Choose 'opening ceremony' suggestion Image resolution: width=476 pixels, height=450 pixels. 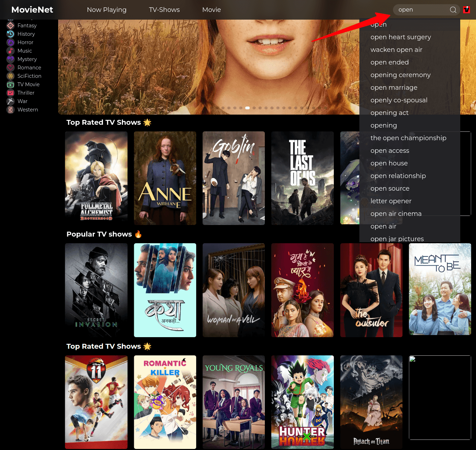tap(410, 75)
